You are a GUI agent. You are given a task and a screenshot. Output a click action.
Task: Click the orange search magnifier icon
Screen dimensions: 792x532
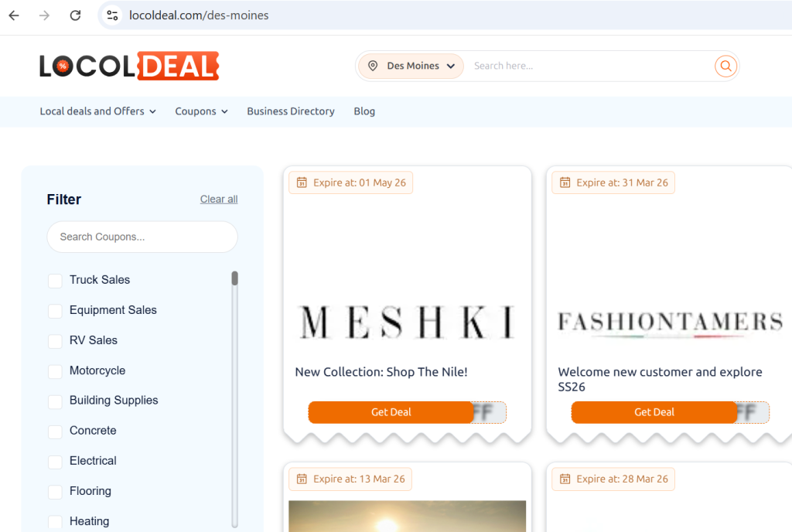click(x=725, y=66)
